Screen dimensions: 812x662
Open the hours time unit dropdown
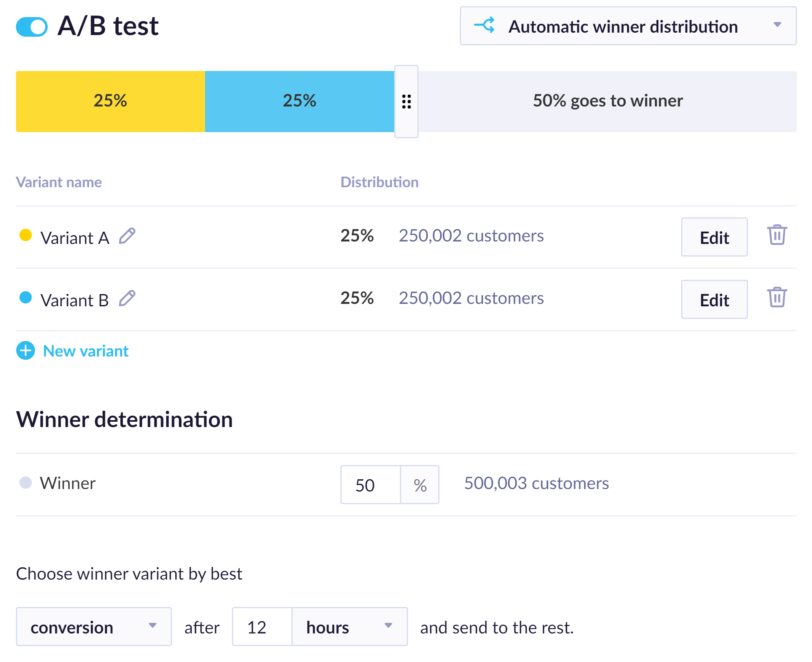349,627
